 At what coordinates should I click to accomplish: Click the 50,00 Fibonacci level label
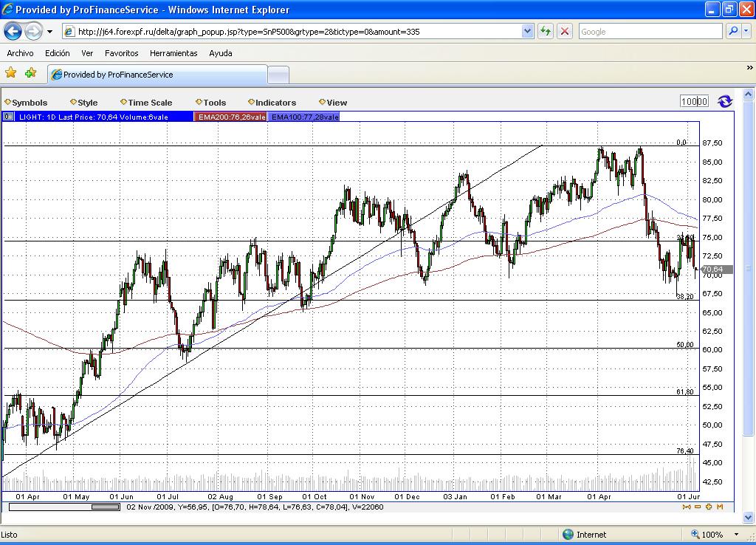coord(685,345)
